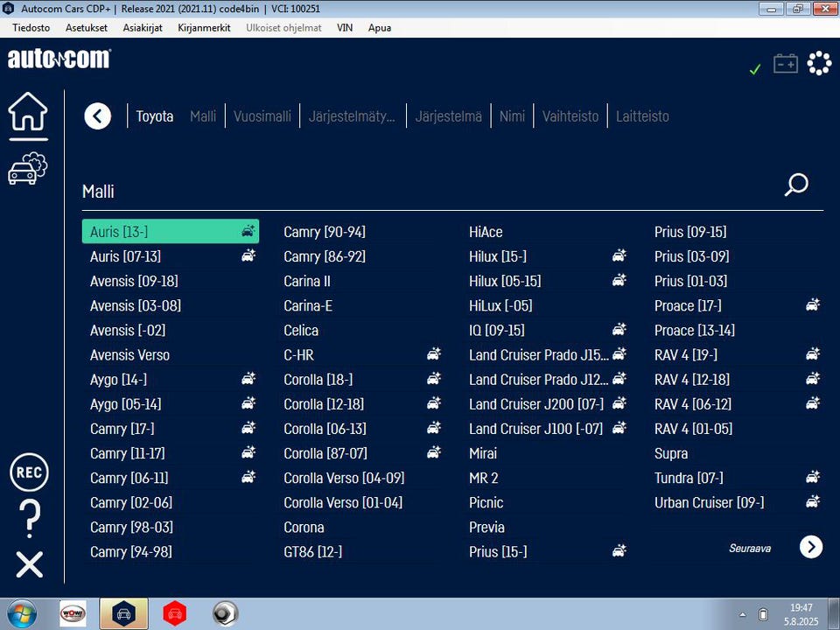Open help with the question mark icon
Image resolution: width=840 pixels, height=630 pixels.
pos(30,519)
